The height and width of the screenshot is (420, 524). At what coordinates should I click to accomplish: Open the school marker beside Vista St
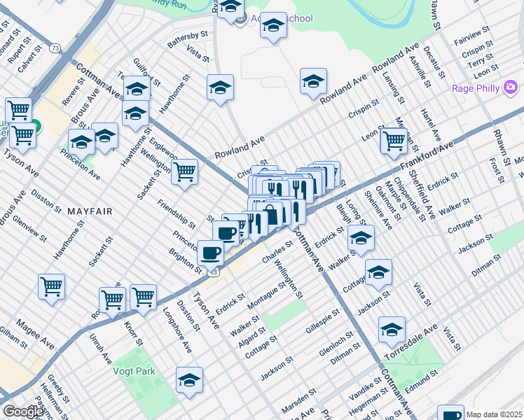point(220,89)
